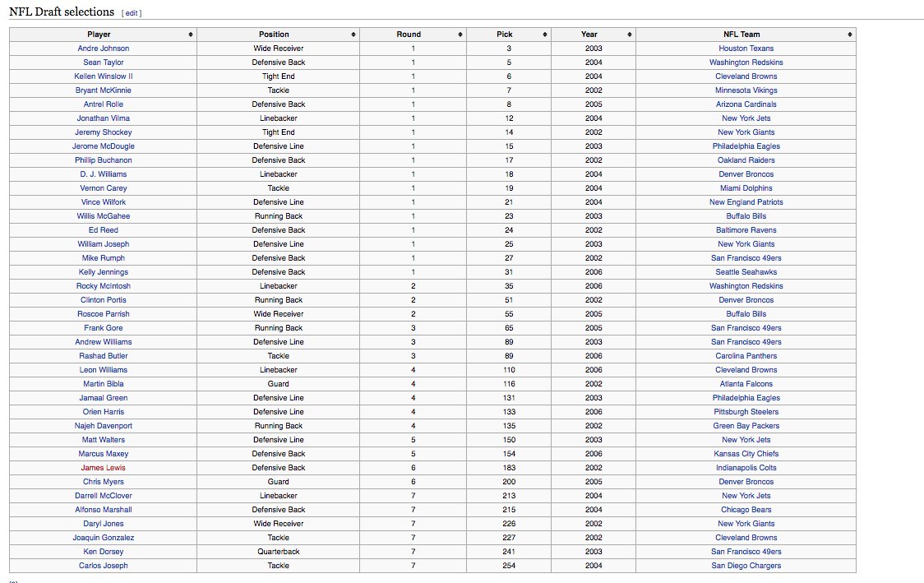The height and width of the screenshot is (583, 924).
Task: Open Kellen Winslow II link
Action: pos(103,76)
